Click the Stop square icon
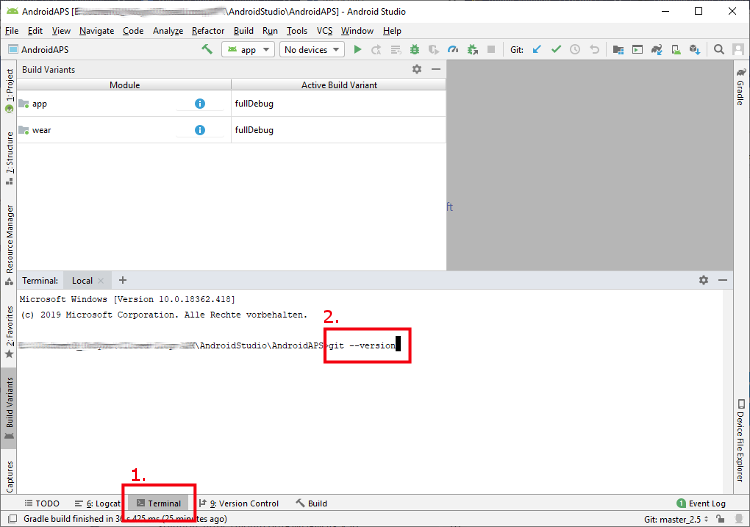The height and width of the screenshot is (527, 750). coord(491,49)
